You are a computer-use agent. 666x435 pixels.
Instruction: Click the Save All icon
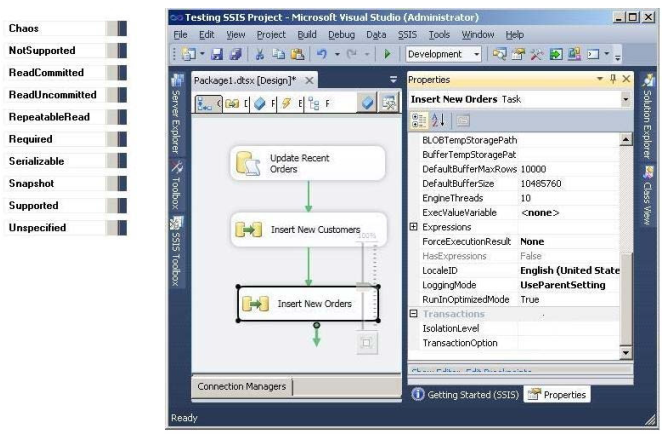pyautogui.click(x=235, y=54)
